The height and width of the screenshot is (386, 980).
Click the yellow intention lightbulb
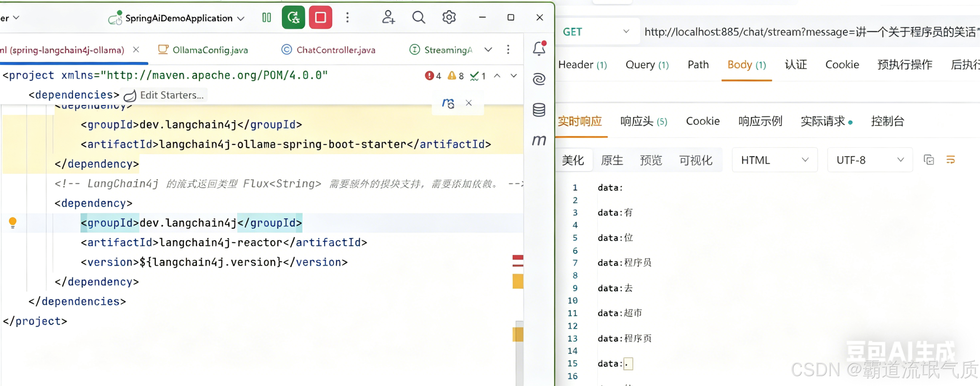[13, 223]
